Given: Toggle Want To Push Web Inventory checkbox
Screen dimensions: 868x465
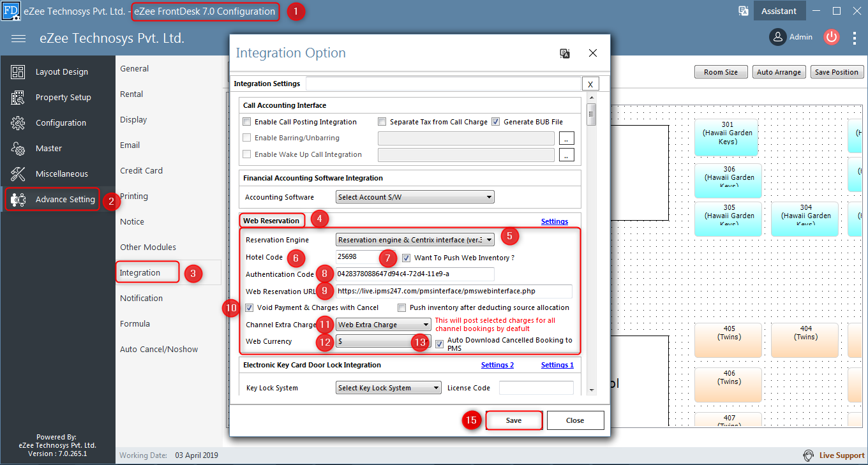Looking at the screenshot, I should pos(407,258).
